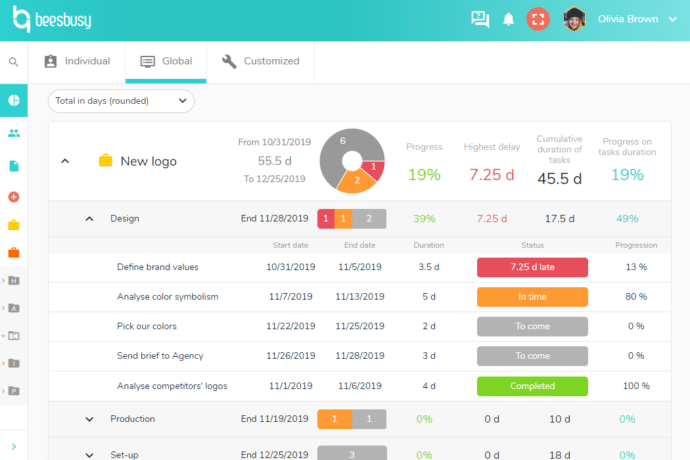Click the Design section name
The image size is (690, 460).
click(125, 219)
